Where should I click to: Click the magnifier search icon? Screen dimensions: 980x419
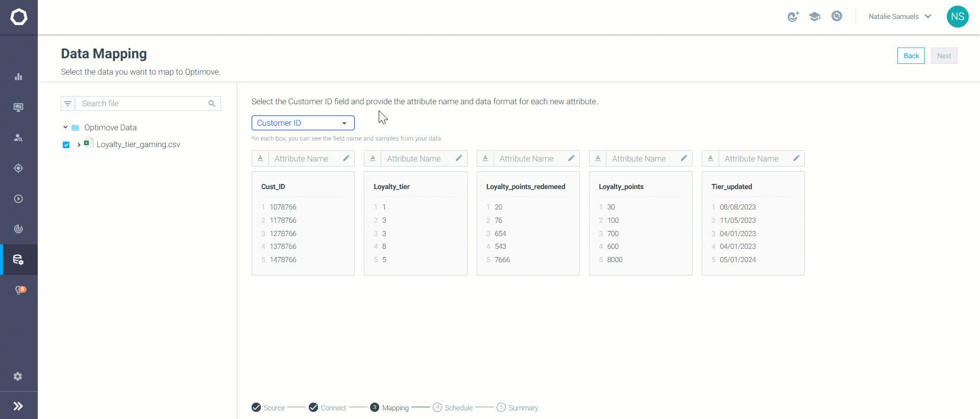tap(212, 103)
